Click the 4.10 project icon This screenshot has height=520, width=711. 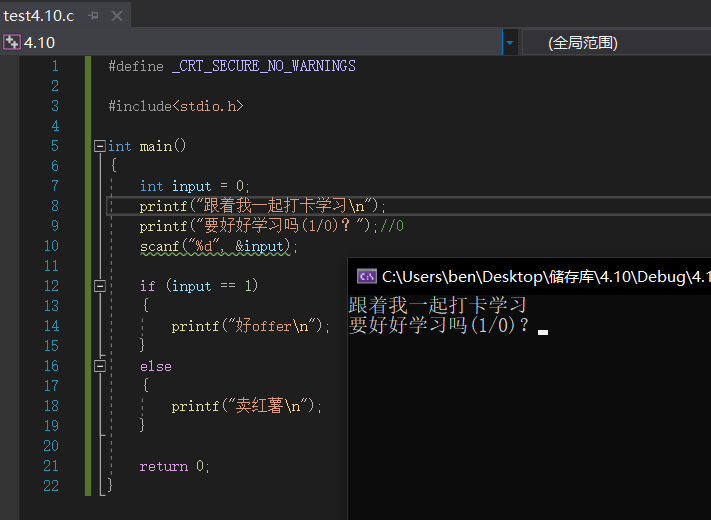12,42
